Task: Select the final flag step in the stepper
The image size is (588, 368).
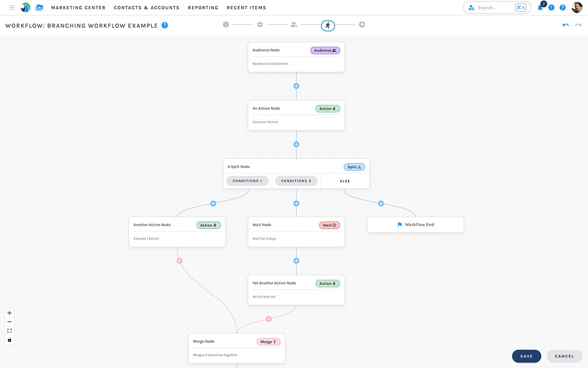Action: click(362, 24)
